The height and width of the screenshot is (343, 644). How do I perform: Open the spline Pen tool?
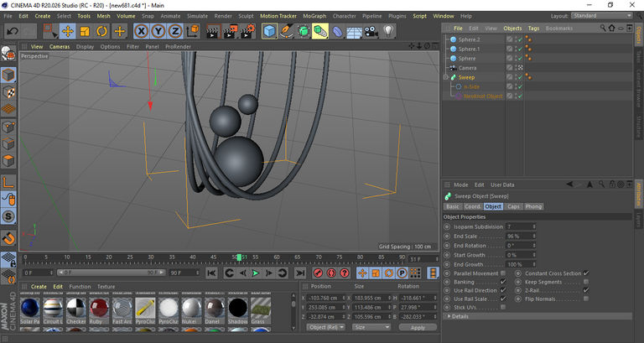click(286, 31)
